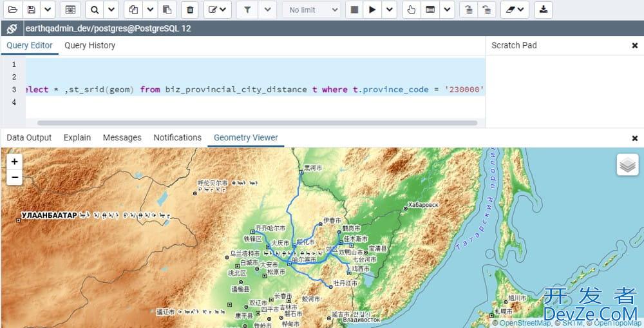This screenshot has height=328, width=644.
Task: Expand the filter options dropdown arrow
Action: pyautogui.click(x=268, y=10)
